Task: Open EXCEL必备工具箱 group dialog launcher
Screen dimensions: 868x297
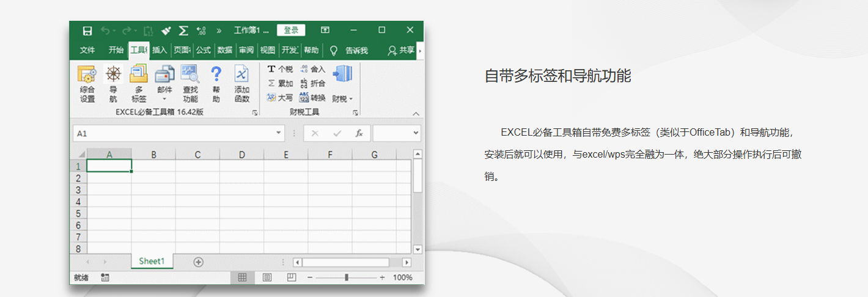Action: pos(255,113)
